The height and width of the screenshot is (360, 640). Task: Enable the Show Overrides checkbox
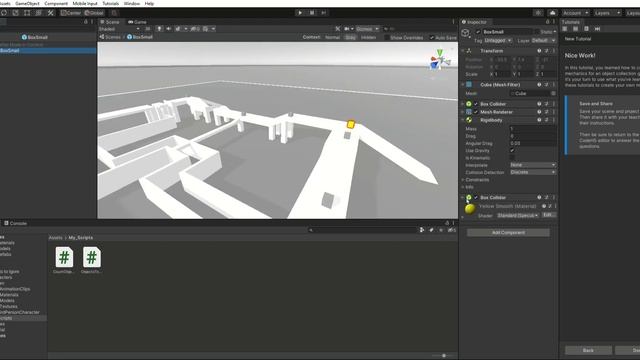386,38
